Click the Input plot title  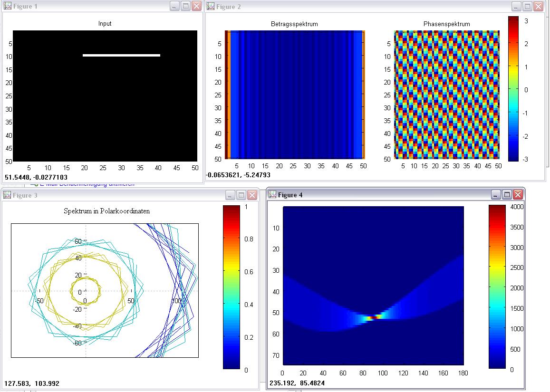(x=105, y=23)
